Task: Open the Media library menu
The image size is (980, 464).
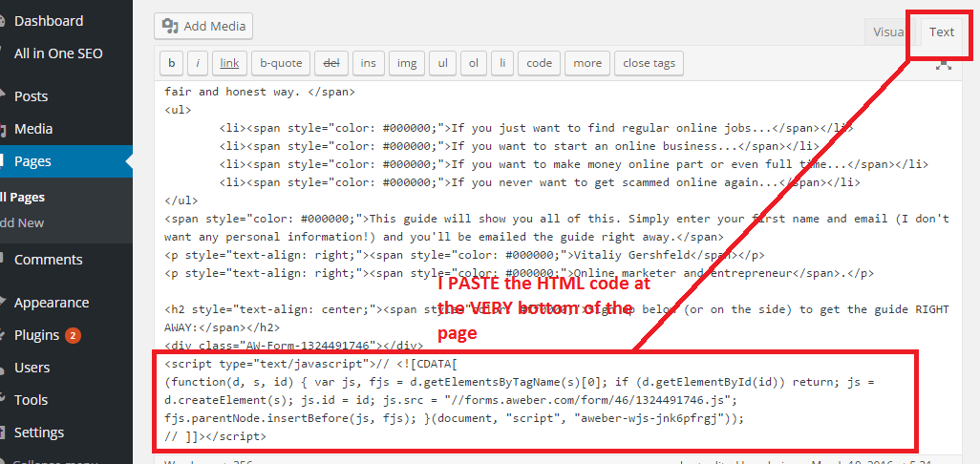Action: 33,129
